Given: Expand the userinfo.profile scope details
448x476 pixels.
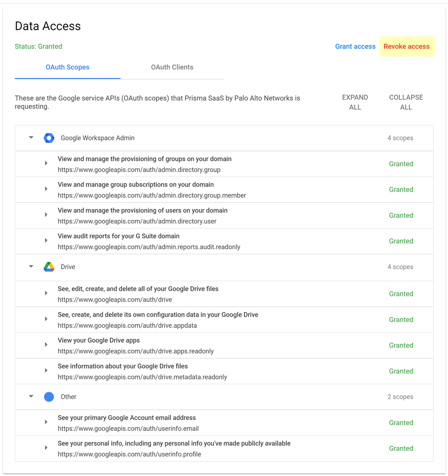Looking at the screenshot, I should (x=46, y=448).
